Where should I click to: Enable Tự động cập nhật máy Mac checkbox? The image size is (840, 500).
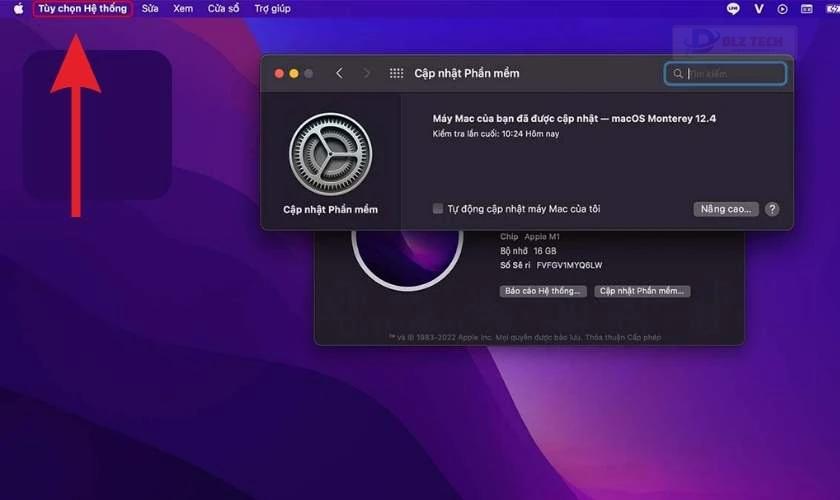pyautogui.click(x=438, y=208)
